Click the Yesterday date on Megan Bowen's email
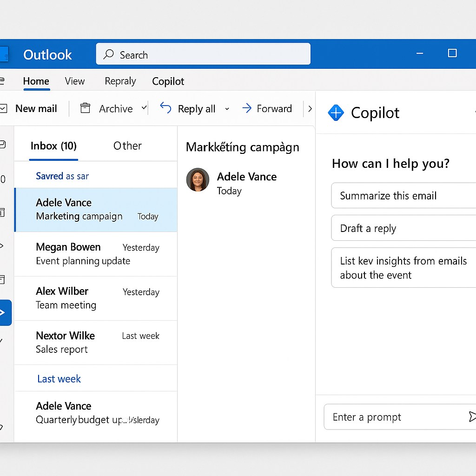Screen dimensions: 476x476 click(x=141, y=248)
